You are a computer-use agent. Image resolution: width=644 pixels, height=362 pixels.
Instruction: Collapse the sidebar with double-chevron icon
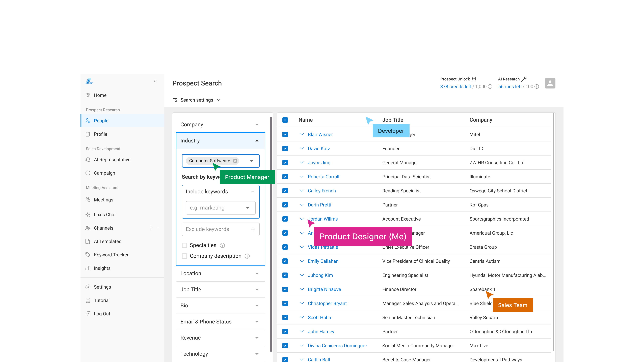(155, 81)
